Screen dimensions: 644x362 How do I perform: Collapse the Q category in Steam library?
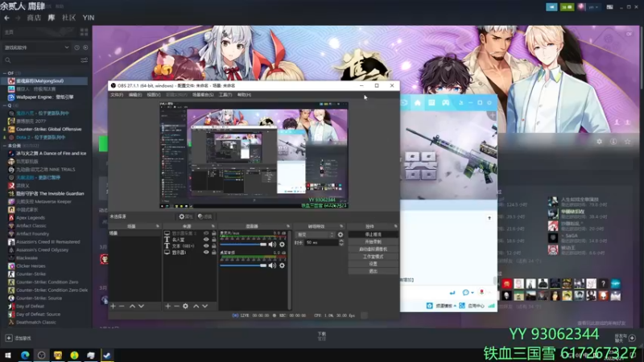pos(5,105)
